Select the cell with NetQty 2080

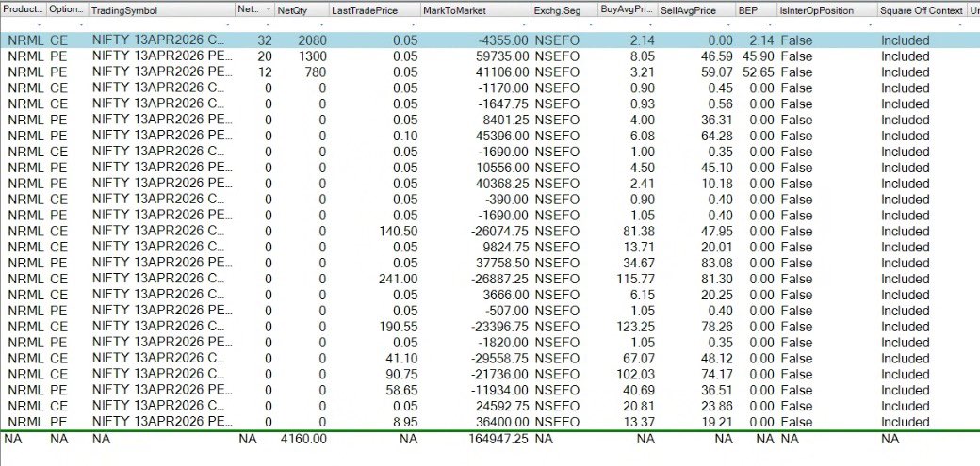[x=312, y=40]
